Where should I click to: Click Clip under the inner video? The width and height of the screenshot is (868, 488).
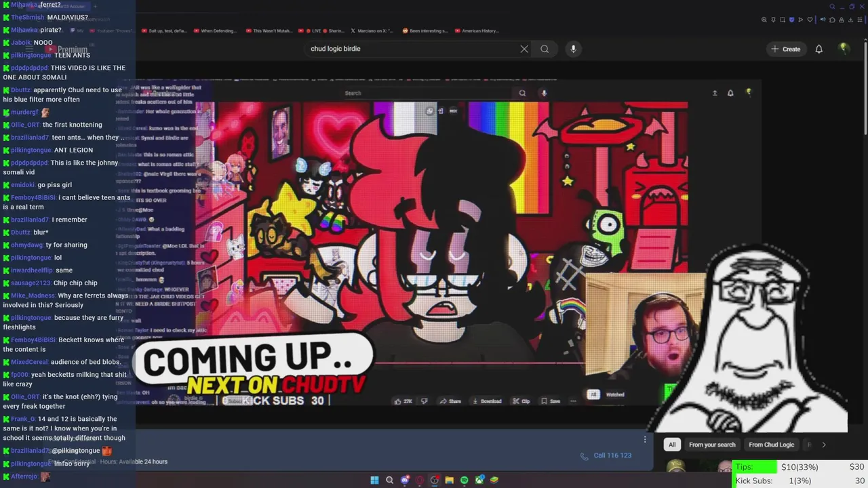[x=521, y=401]
